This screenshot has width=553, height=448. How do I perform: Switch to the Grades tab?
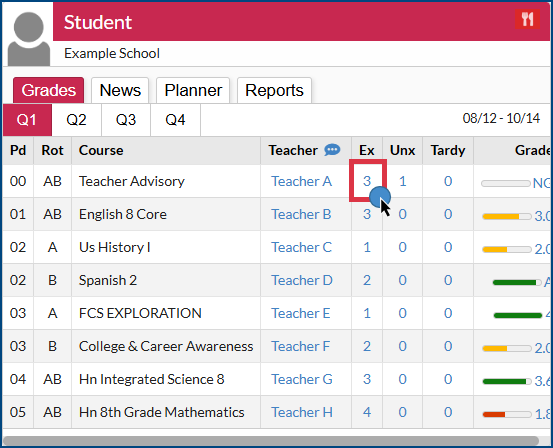coord(49,90)
